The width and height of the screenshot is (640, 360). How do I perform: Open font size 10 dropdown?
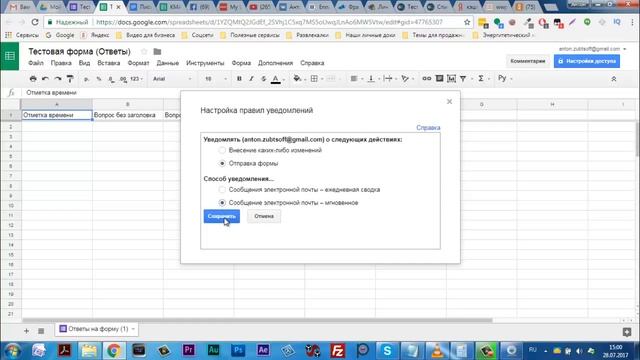point(215,79)
